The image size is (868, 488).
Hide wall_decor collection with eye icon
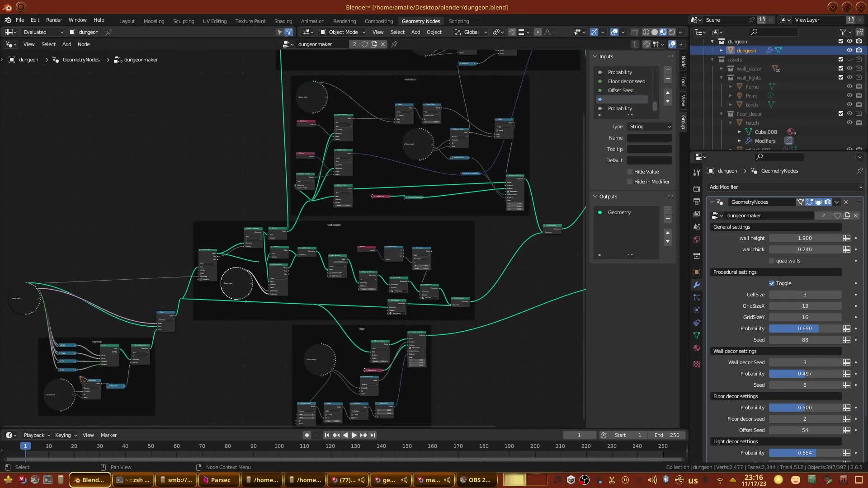click(849, 69)
